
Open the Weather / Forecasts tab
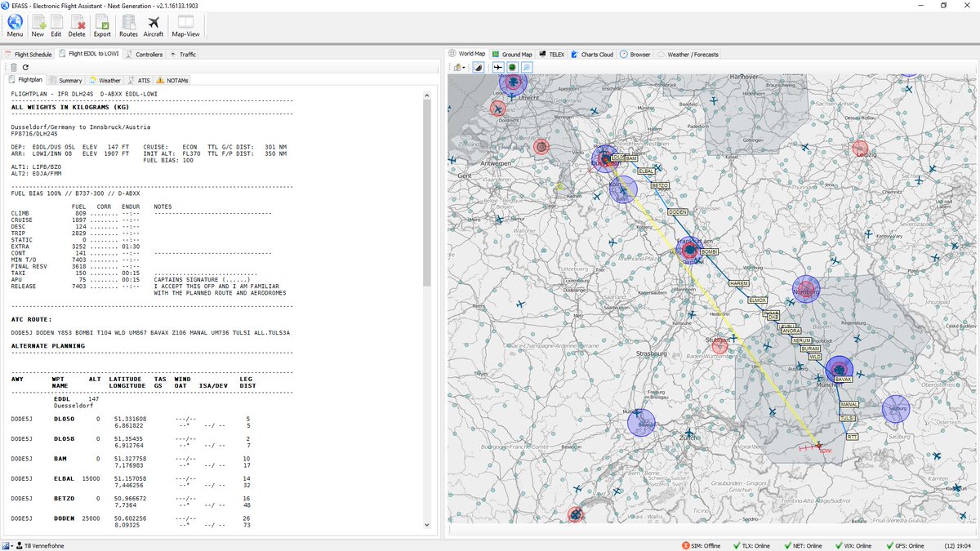688,54
